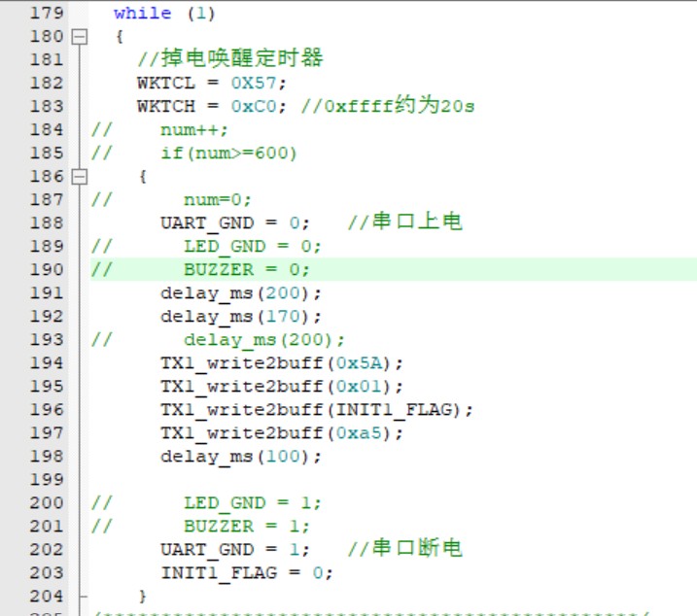Viewport: 697px width, 616px height.
Task: Click 'TX1_write2buff(INIT1_FLAG);' line
Action: click(317, 410)
